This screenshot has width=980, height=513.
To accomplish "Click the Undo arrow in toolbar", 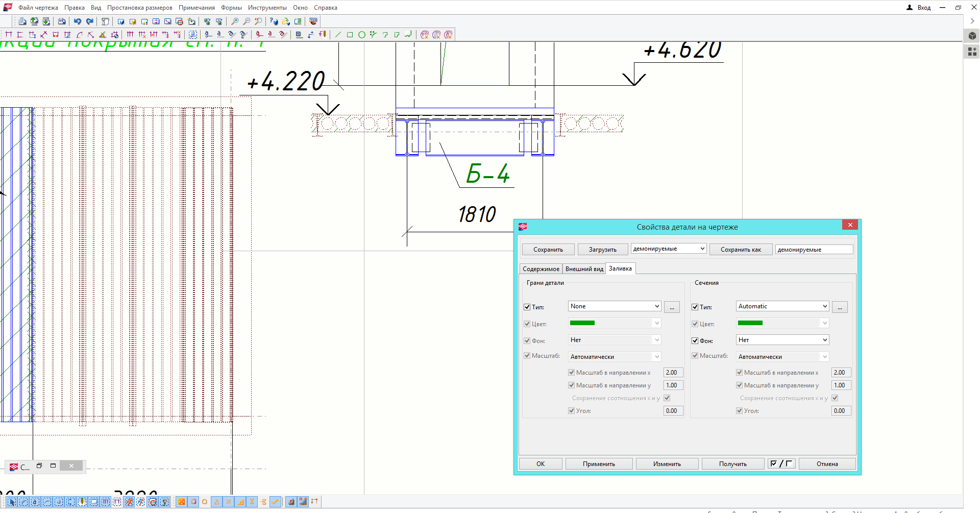I will (x=78, y=21).
